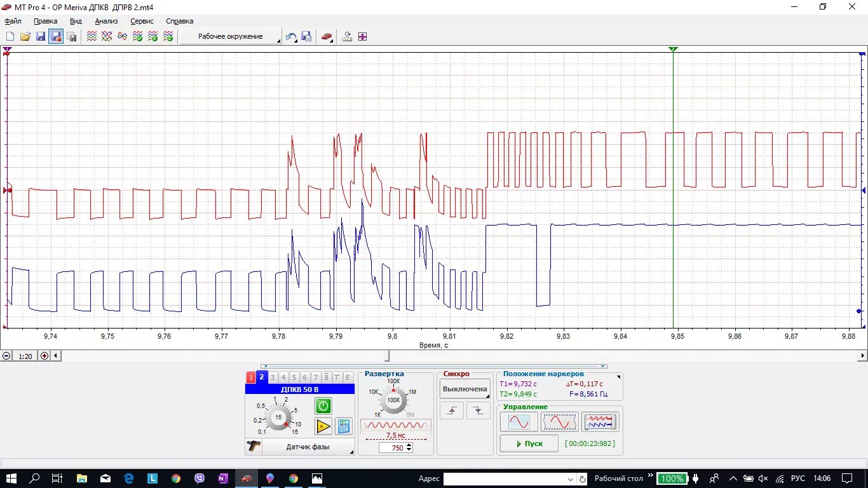Expand the Положение маркеров panel corner arrow

[x=619, y=378]
